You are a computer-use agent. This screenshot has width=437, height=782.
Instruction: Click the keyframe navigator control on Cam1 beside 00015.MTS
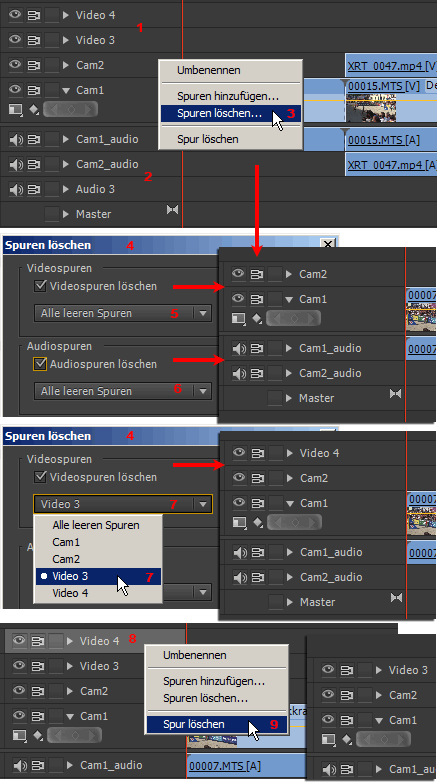coord(70,109)
